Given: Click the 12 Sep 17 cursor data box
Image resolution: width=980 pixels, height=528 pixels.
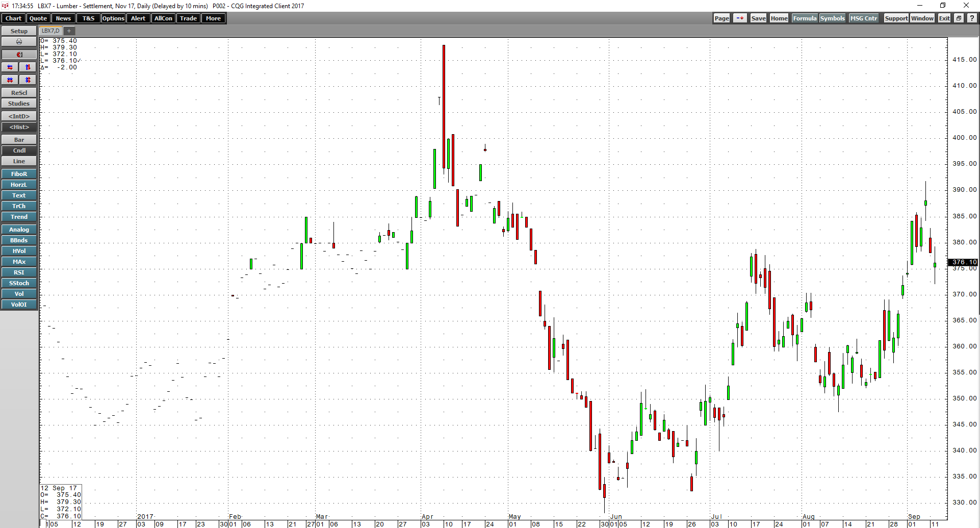Looking at the screenshot, I should pyautogui.click(x=61, y=502).
